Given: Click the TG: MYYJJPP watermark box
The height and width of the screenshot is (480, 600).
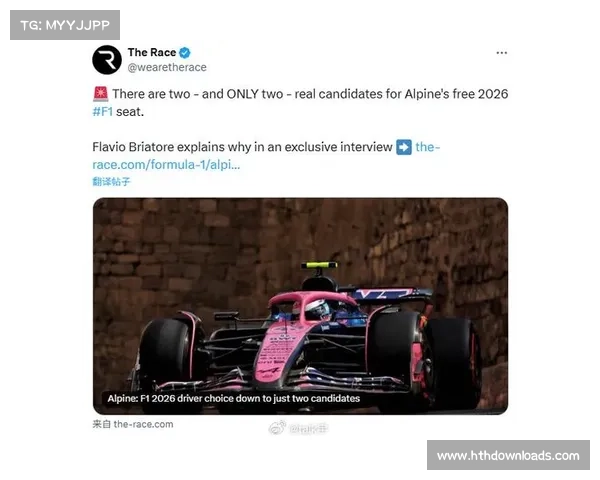Looking at the screenshot, I should pyautogui.click(x=65, y=25).
